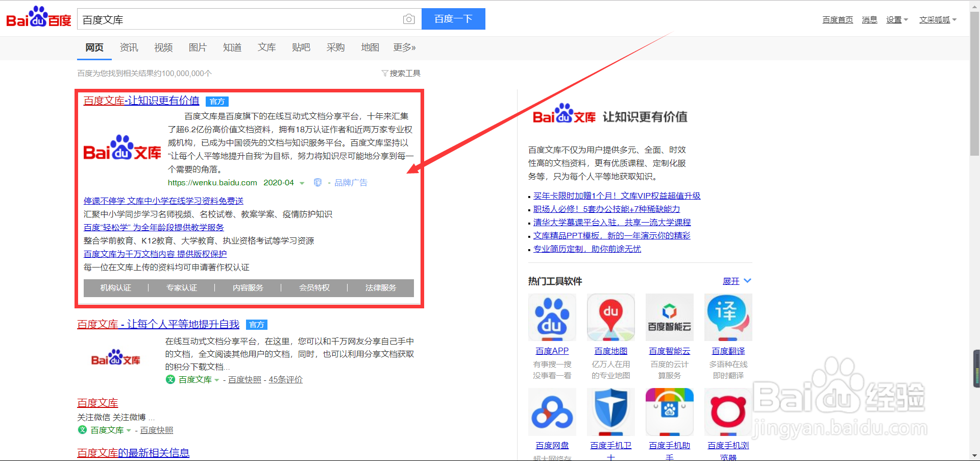Open link 专业简历定制, 助你前途无忧

pos(587,249)
